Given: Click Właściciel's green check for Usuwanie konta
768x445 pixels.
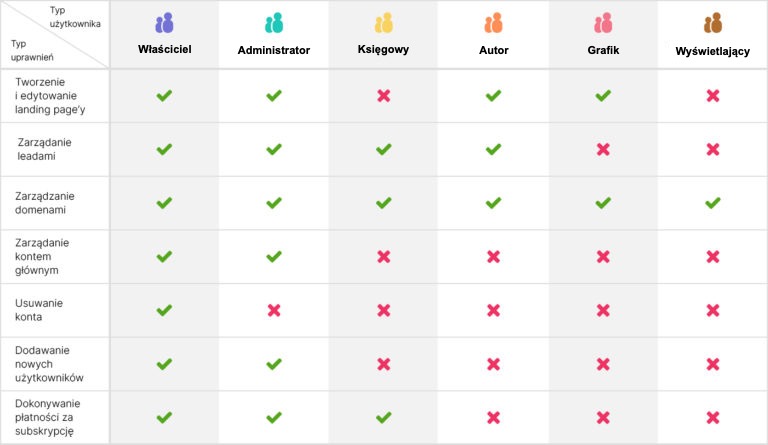Looking at the screenshot, I should (x=165, y=310).
